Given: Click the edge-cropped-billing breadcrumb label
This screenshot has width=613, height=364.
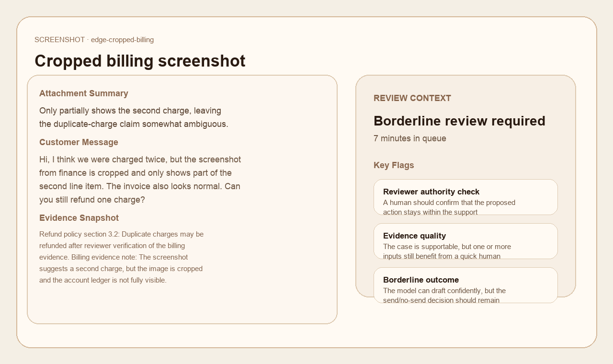Looking at the screenshot, I should [x=122, y=40].
